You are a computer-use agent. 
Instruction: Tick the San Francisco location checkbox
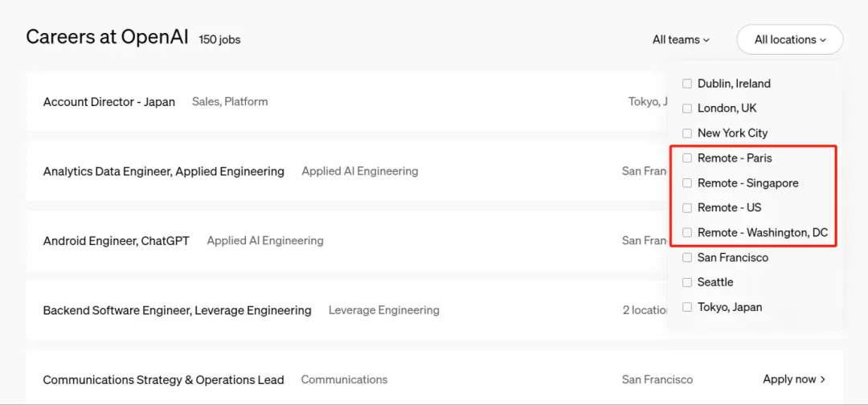(x=687, y=258)
